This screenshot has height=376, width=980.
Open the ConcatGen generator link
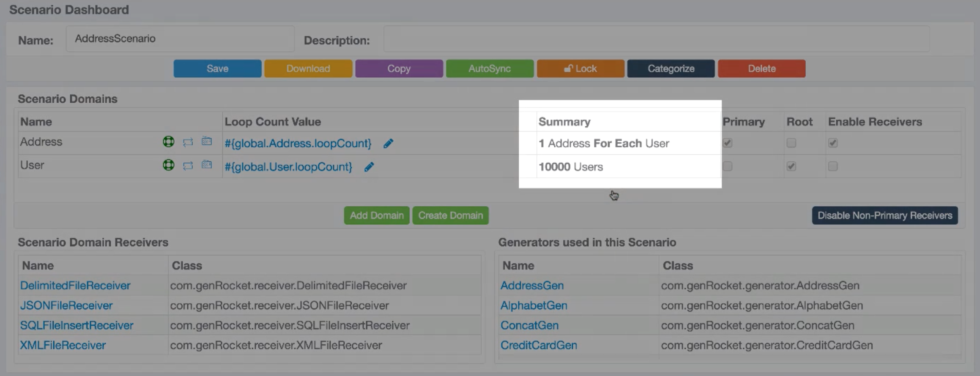coord(529,325)
